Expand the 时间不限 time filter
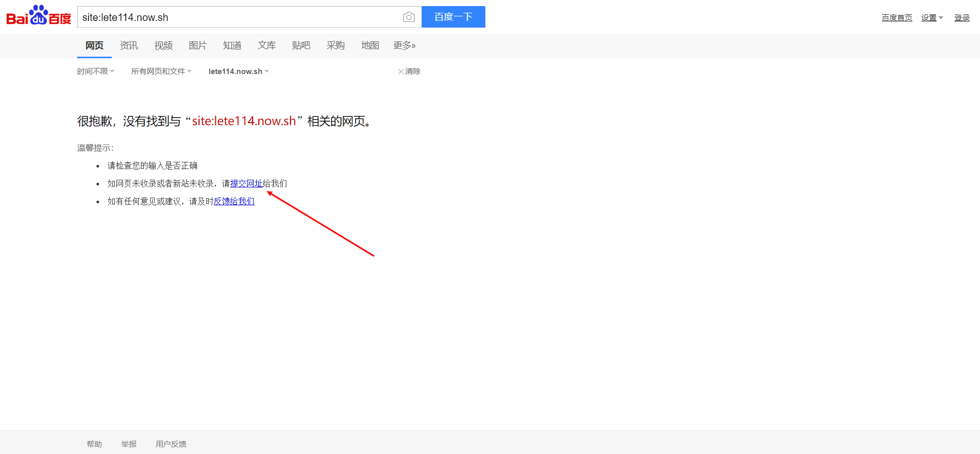Viewport: 980px width, 454px height. tap(95, 71)
